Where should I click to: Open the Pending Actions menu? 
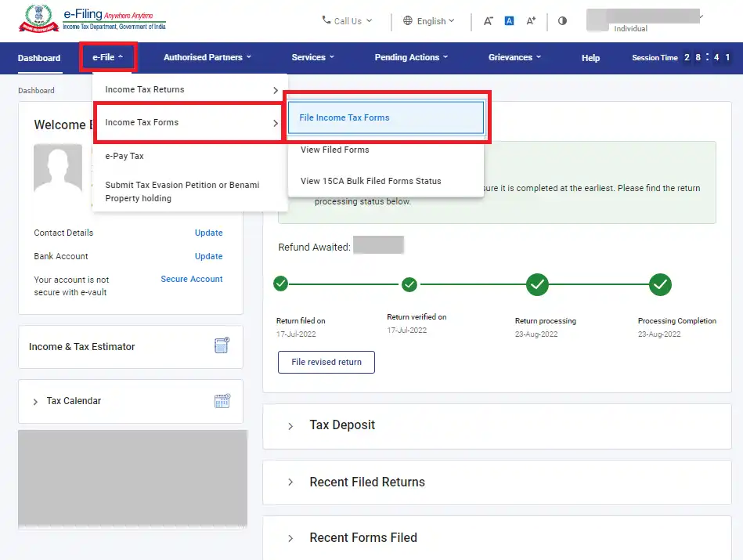pos(411,57)
